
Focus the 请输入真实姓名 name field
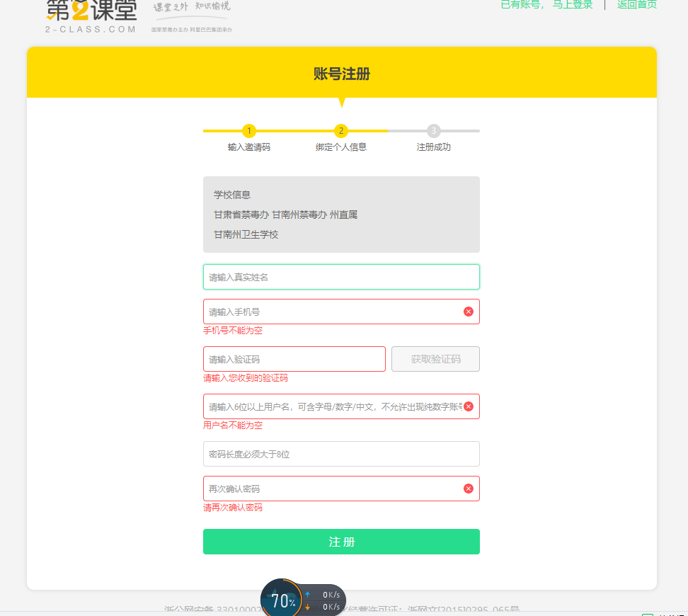coord(341,277)
